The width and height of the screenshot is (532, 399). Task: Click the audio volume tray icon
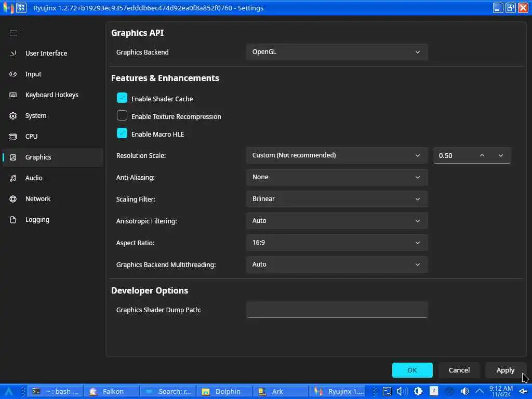click(402, 392)
